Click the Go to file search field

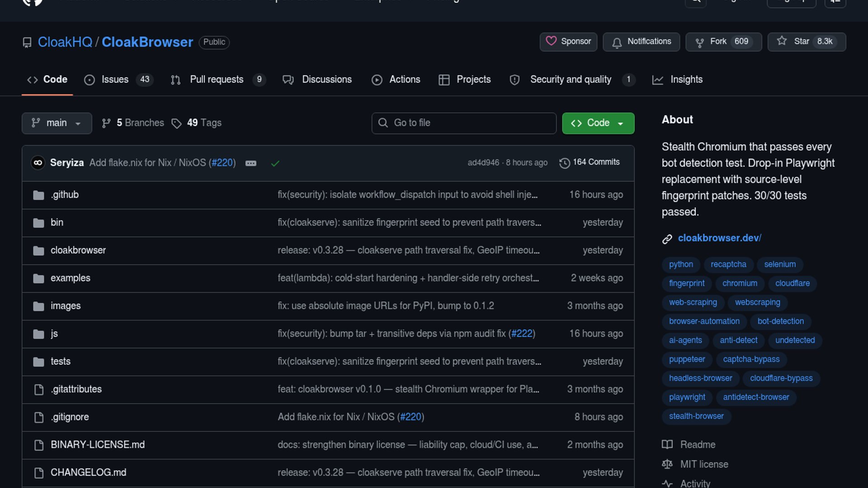point(464,123)
